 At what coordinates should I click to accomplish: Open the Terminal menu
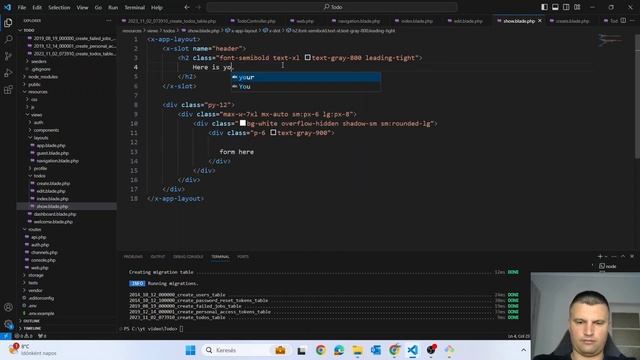pyautogui.click(x=135, y=7)
